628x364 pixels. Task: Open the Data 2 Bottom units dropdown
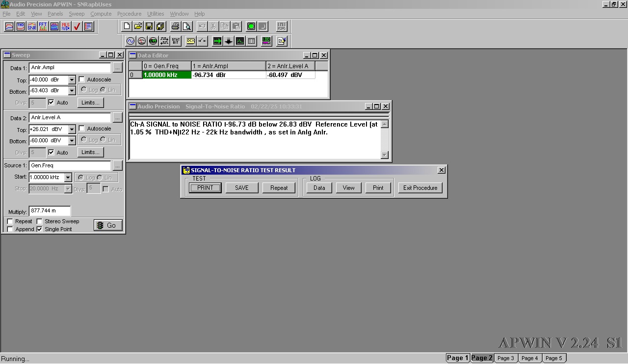point(72,141)
